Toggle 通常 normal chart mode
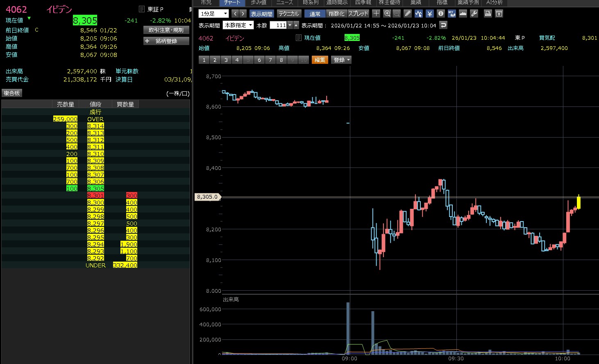Image resolution: width=599 pixels, height=364 pixels. pos(315,14)
